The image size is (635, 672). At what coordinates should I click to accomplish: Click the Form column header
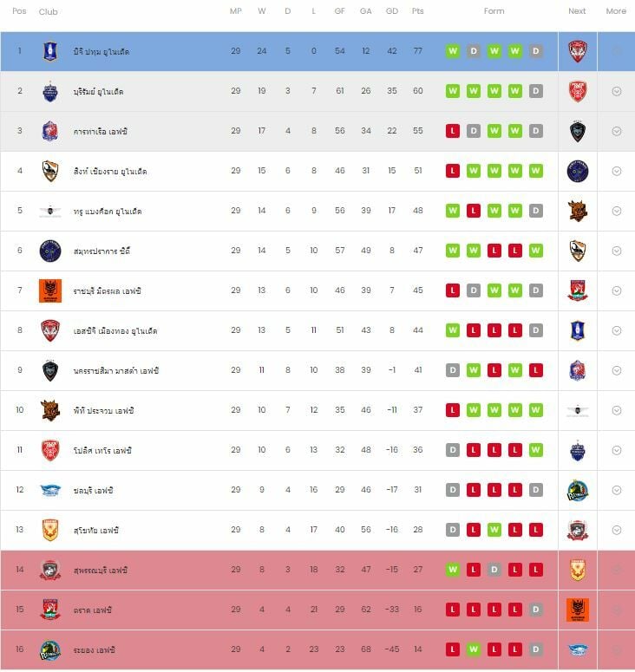[x=494, y=11]
